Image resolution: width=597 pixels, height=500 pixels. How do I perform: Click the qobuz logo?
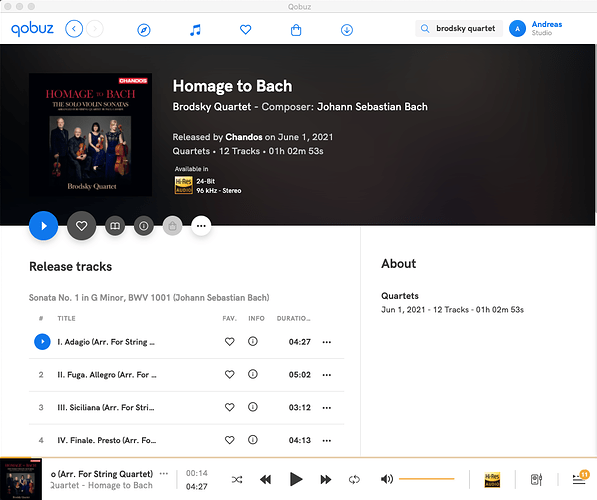(32, 29)
